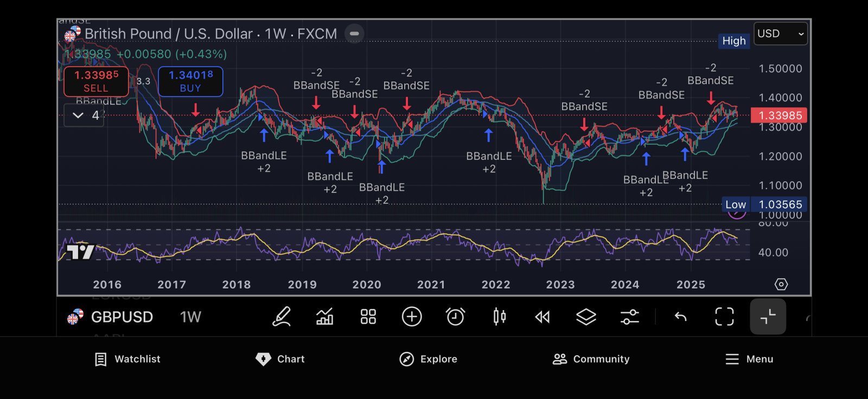Screen dimensions: 868x399
Task: Start bar replay rewind icon
Action: (542, 317)
